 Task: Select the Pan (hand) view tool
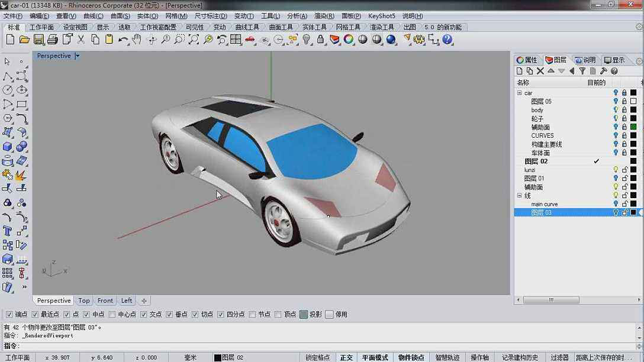click(137, 40)
